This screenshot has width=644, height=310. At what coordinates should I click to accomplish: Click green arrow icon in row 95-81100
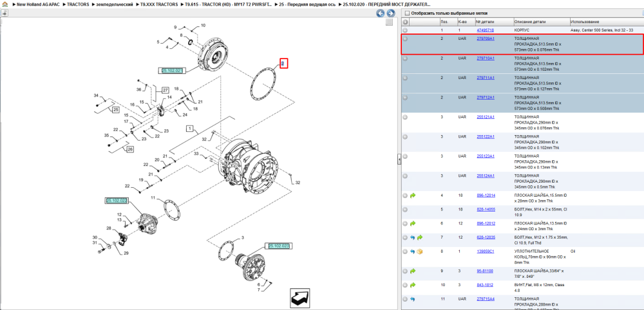coord(413,271)
